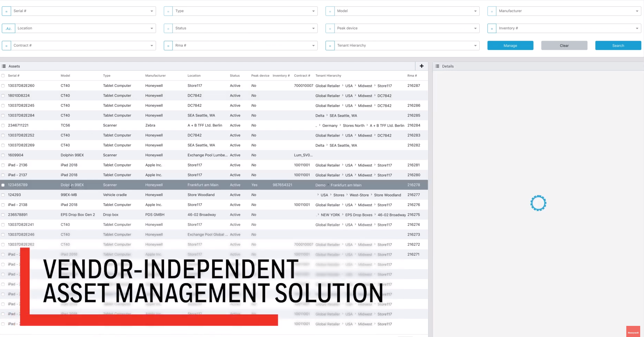Check the box for serial 236578891
The height and width of the screenshot is (337, 644).
pos(3,215)
